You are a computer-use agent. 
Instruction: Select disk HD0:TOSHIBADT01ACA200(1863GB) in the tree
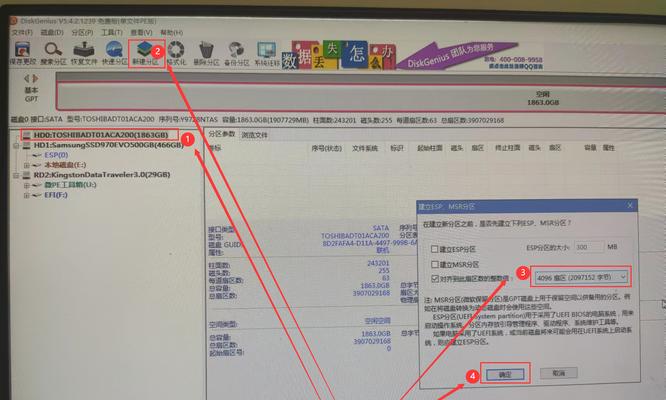coord(101,135)
